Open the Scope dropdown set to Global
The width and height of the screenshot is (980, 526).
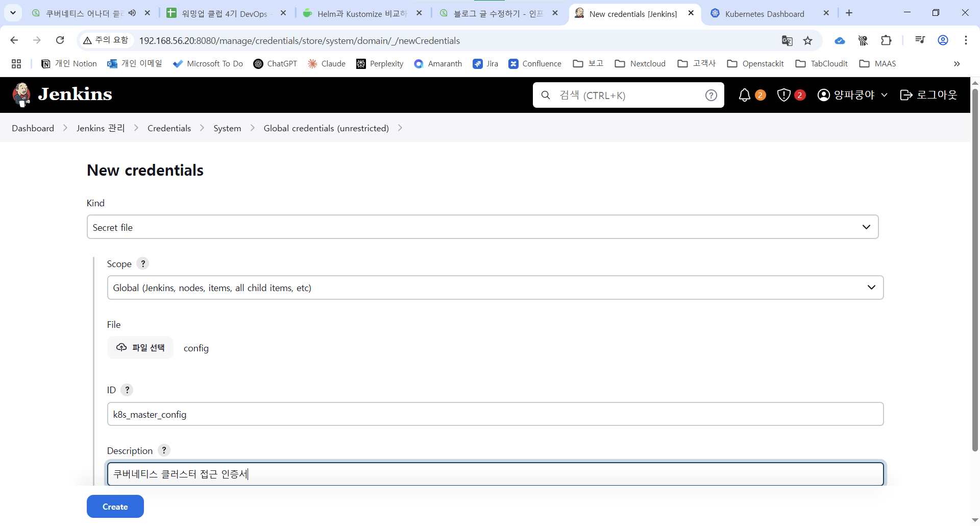click(495, 288)
